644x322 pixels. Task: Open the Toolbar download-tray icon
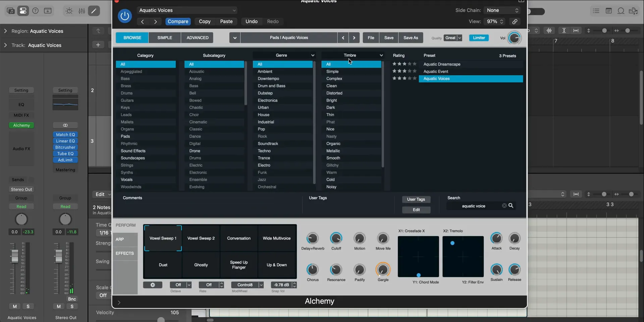48,11
